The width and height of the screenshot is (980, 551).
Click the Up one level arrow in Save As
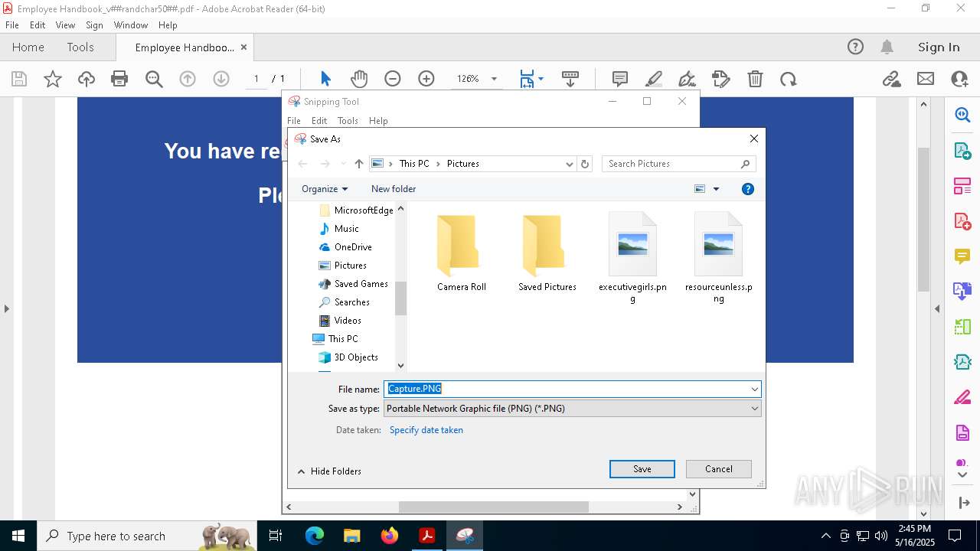click(x=358, y=164)
